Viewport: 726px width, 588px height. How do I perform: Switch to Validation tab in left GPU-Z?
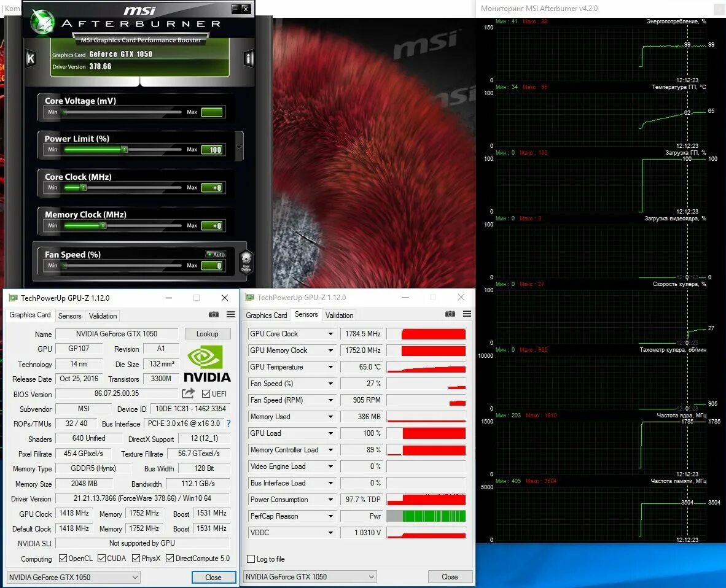103,316
